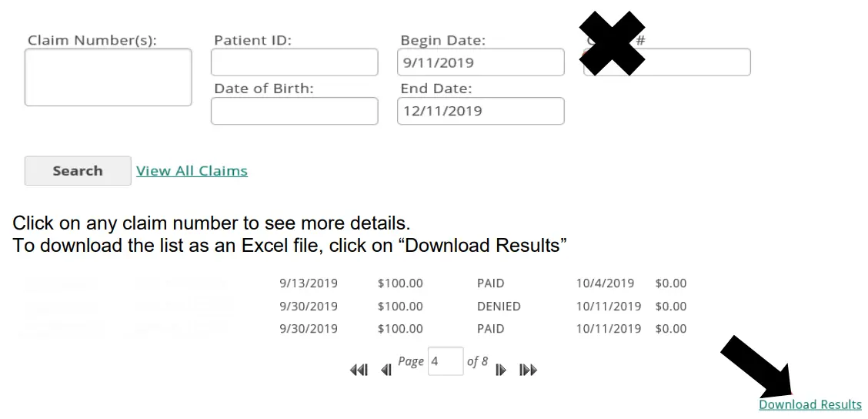Click the PAID status in the 9/13/2019 row
The width and height of the screenshot is (868, 419).
490,283
